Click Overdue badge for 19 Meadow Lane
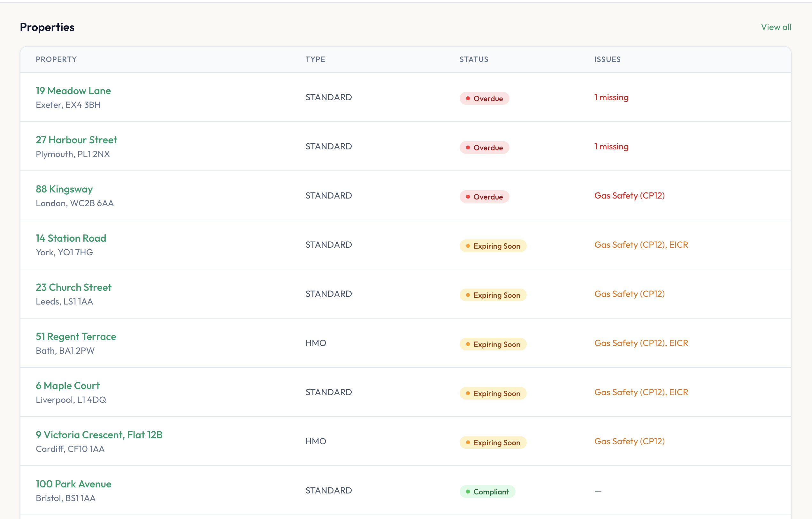This screenshot has height=519, width=812. click(x=484, y=98)
